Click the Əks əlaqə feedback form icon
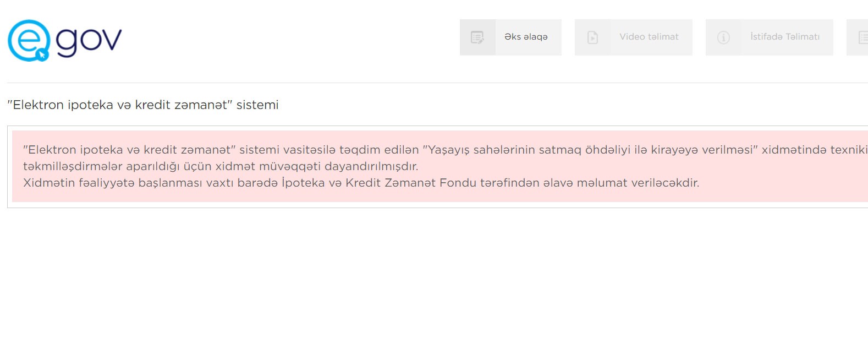868x354 pixels. [x=477, y=37]
